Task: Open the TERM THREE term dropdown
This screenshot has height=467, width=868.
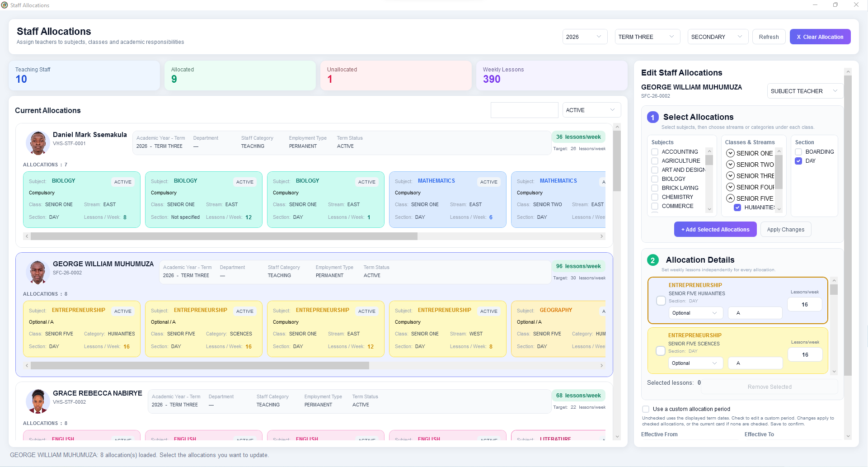Action: point(647,37)
